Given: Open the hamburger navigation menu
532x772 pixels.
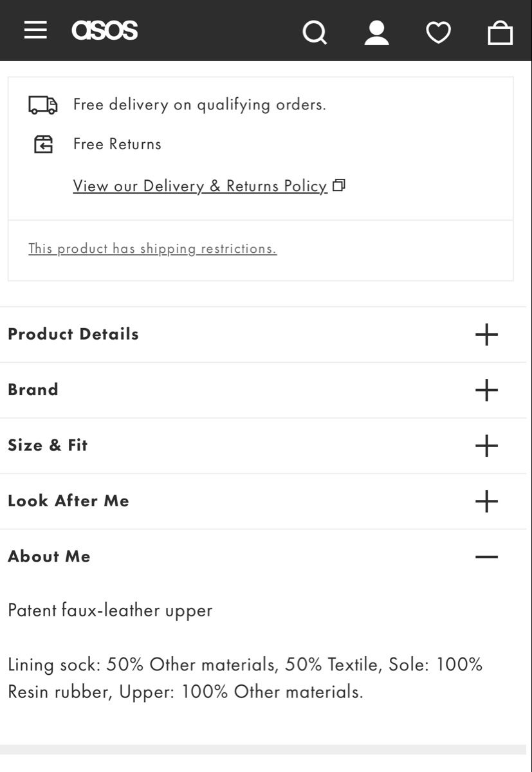Looking at the screenshot, I should (35, 30).
